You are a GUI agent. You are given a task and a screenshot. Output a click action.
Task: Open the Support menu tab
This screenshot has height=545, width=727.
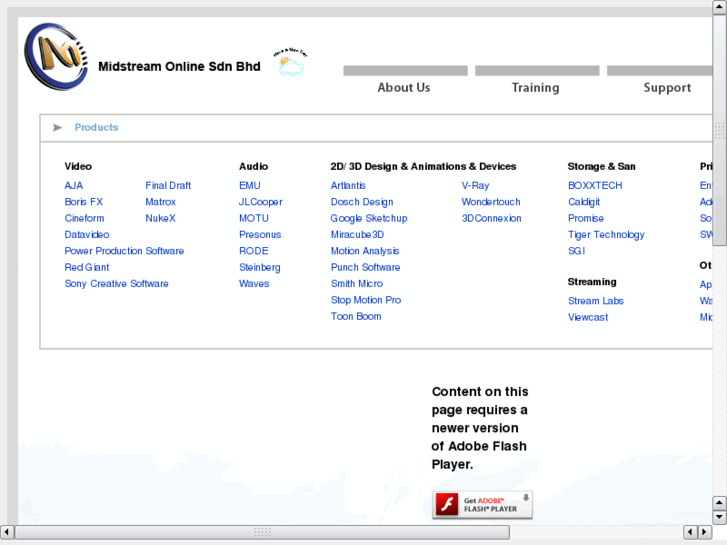click(667, 88)
